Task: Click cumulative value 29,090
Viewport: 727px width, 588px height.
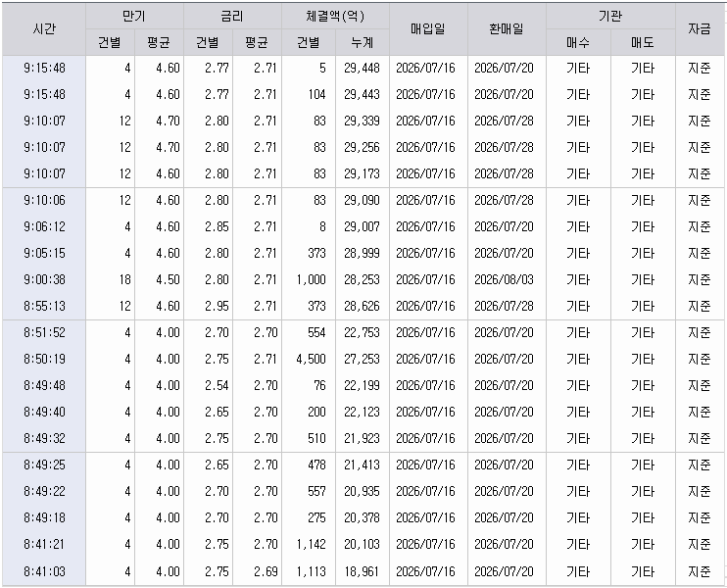Action: point(363,200)
